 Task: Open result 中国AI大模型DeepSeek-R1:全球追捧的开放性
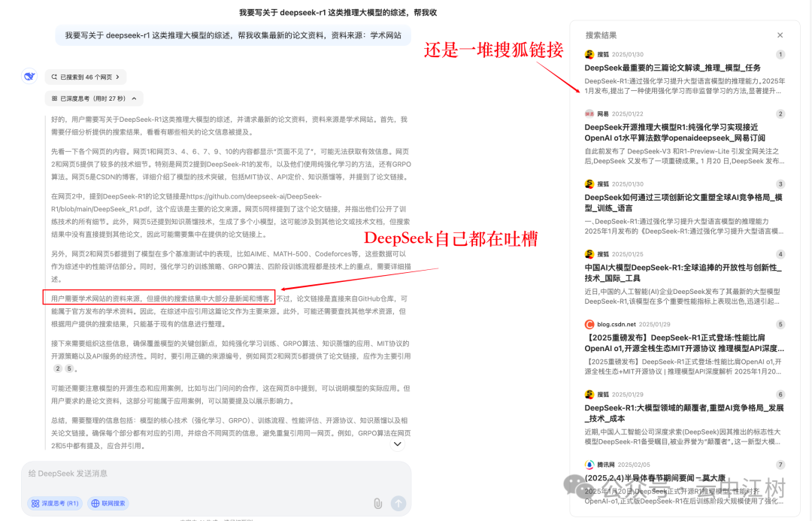click(683, 273)
